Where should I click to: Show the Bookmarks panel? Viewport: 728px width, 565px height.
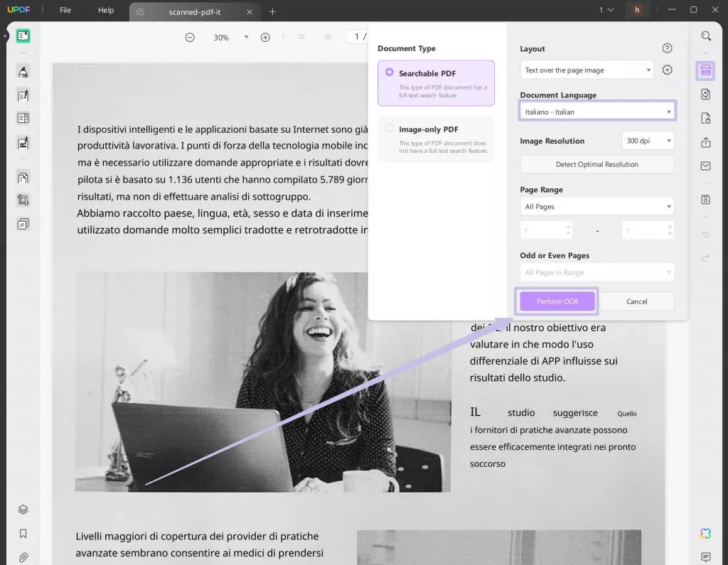coord(23,534)
